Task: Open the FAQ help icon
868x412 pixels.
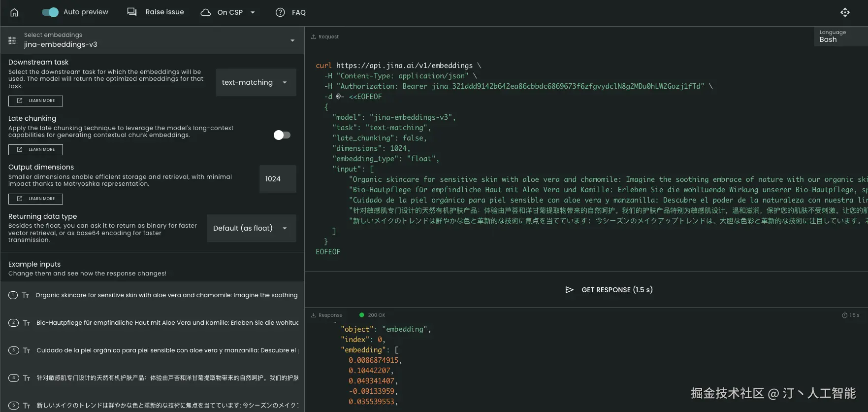Action: pos(280,12)
